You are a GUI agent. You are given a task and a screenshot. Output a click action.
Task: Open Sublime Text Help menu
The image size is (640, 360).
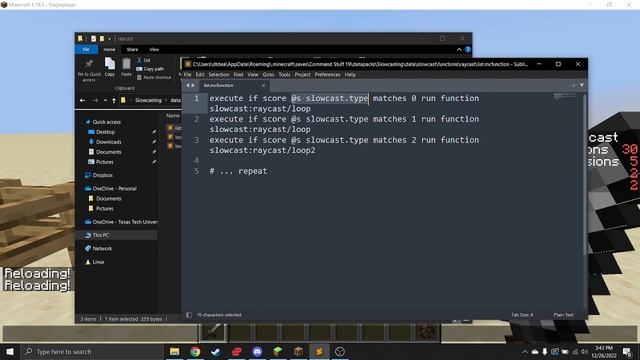[350, 75]
